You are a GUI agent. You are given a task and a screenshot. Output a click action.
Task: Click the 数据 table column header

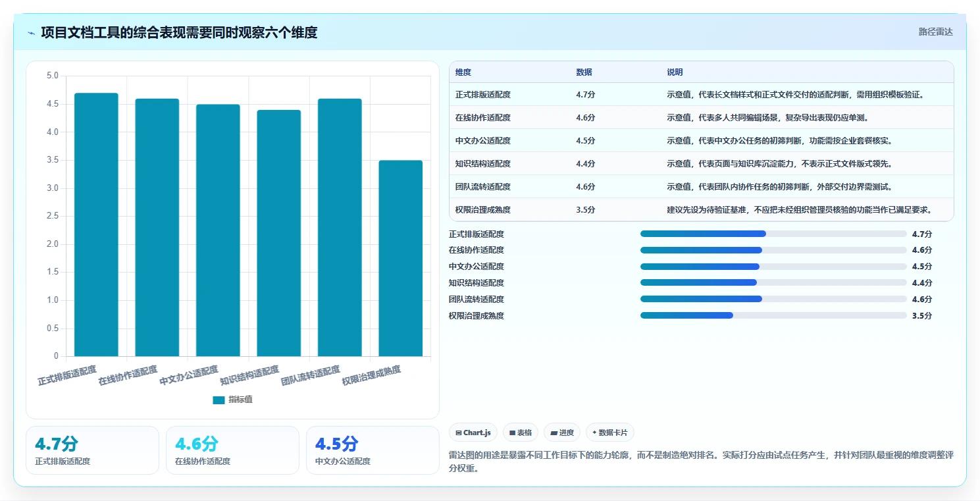(584, 72)
